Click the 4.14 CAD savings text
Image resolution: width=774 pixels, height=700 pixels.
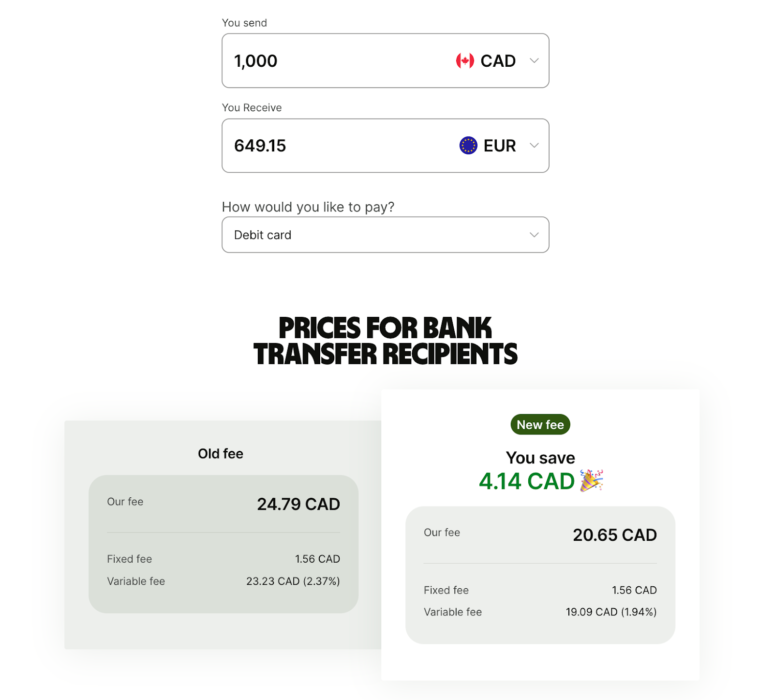click(527, 481)
